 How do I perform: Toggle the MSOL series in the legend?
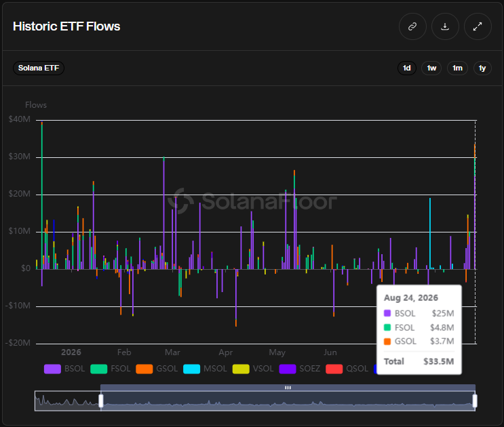(205, 369)
